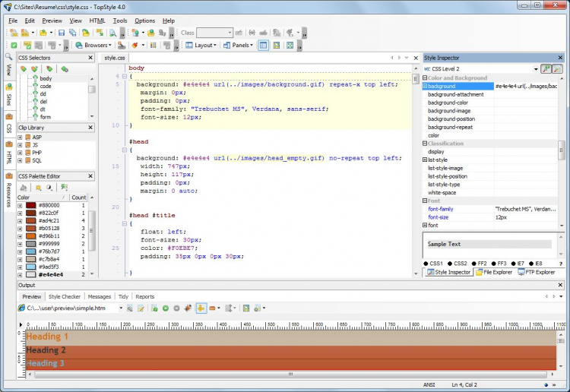Expand the list-style property group
Image resolution: width=570 pixels, height=392 pixels.
425,160
